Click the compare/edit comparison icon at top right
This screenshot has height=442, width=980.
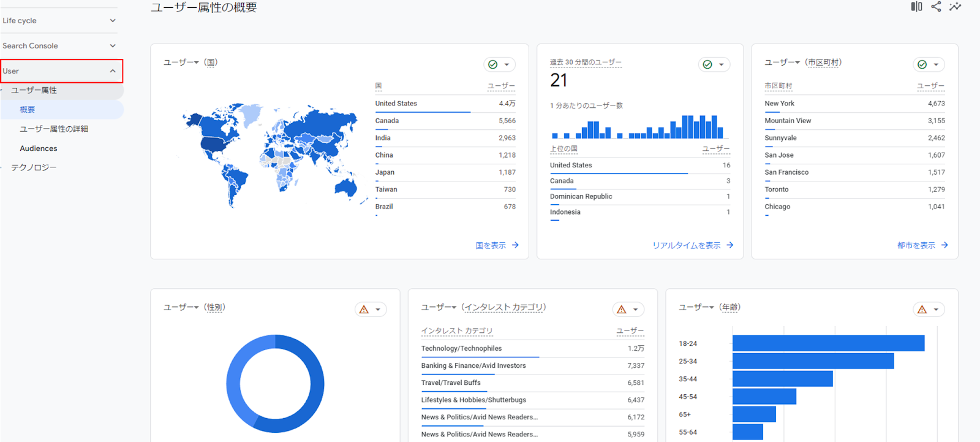click(x=916, y=7)
